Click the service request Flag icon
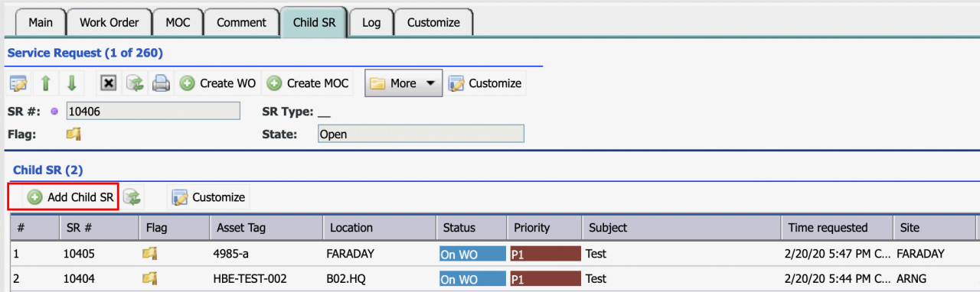Screen dimensions: 980x292 click(x=73, y=134)
